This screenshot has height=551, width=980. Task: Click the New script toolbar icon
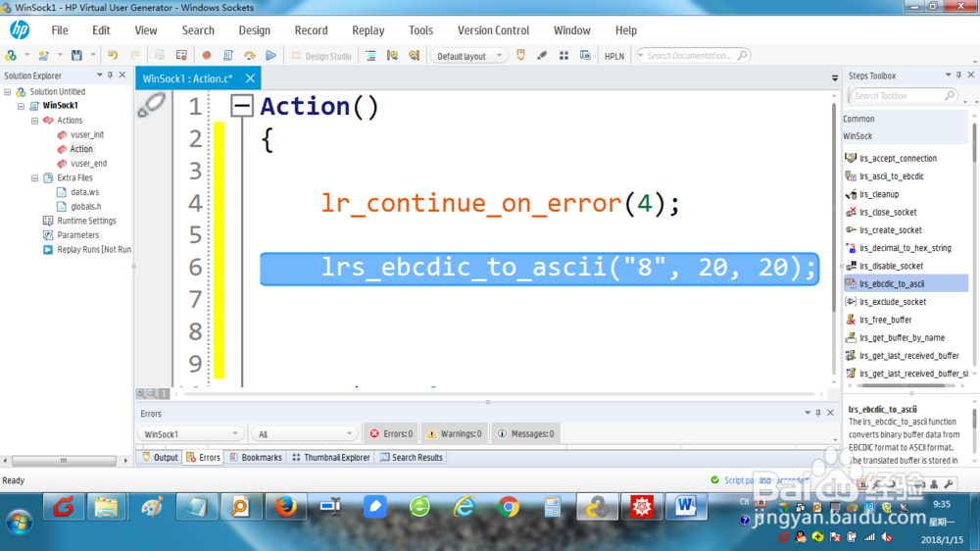pyautogui.click(x=43, y=56)
